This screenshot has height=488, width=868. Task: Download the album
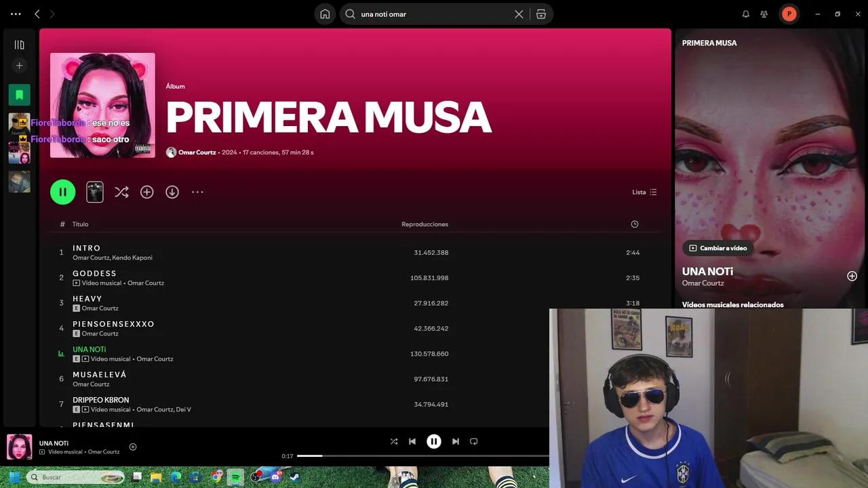click(x=172, y=192)
